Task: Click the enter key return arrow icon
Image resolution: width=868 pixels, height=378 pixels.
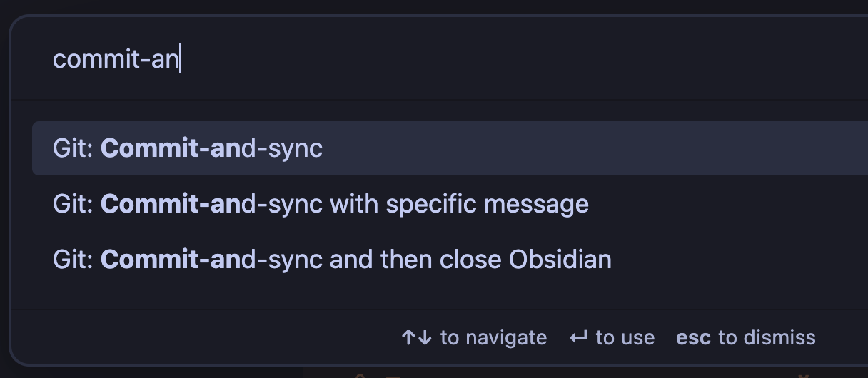Action: tap(578, 337)
